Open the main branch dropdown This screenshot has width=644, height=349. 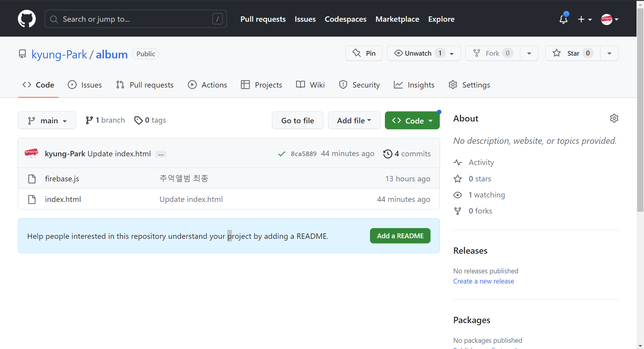(47, 120)
